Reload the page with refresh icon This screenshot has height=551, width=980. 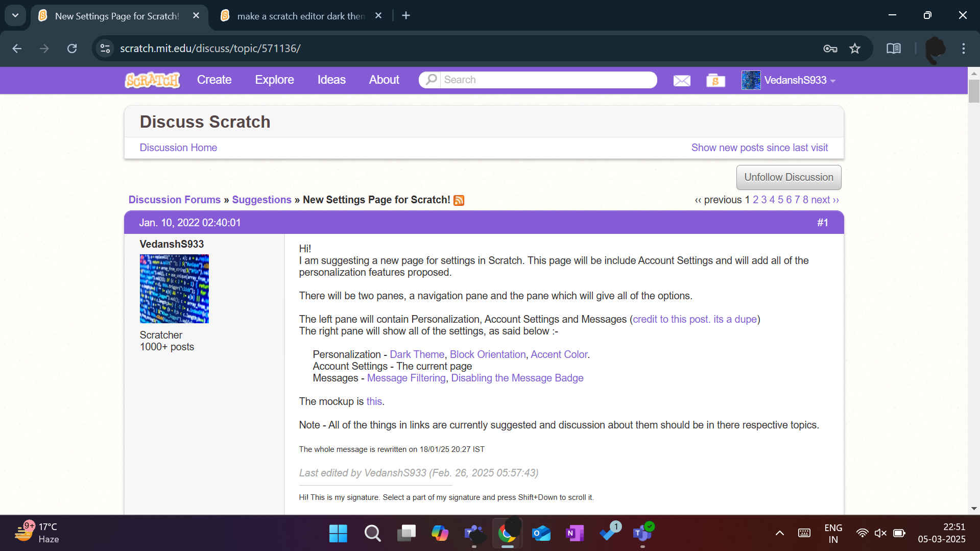click(72, 49)
